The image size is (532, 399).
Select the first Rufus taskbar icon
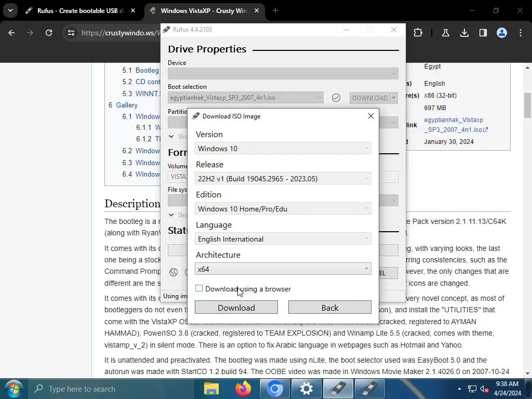coord(338,389)
